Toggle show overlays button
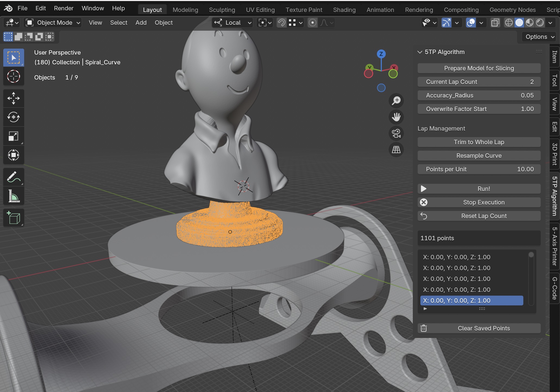This screenshot has height=392, width=560. (x=471, y=23)
